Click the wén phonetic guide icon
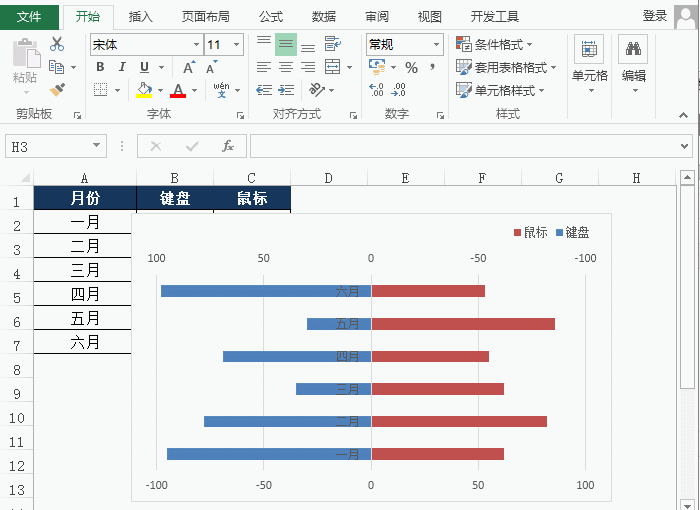Viewport: 700px width, 510px height. point(221,90)
